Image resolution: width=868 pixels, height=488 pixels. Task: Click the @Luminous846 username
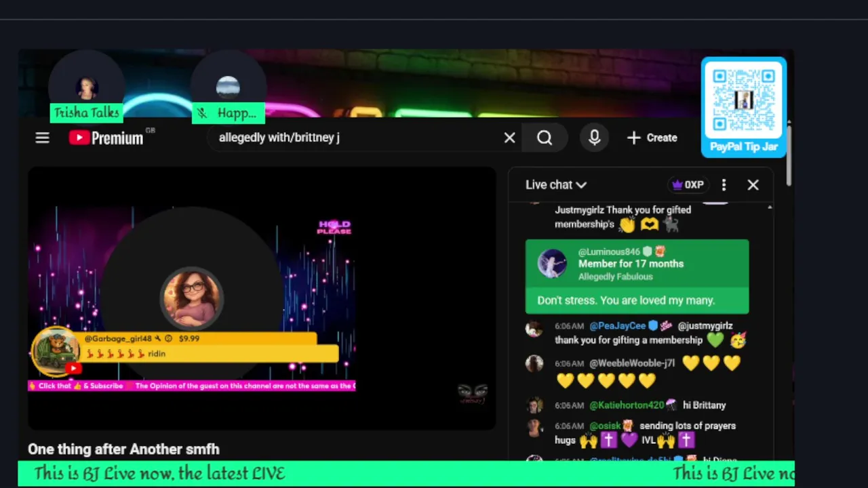pos(609,251)
